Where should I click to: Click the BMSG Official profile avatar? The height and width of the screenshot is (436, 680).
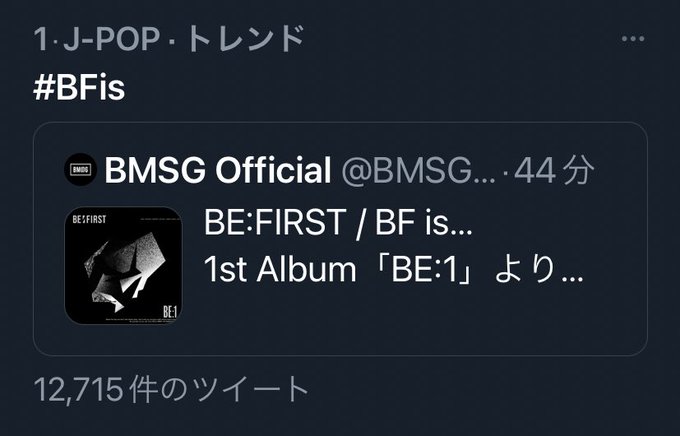pos(80,170)
